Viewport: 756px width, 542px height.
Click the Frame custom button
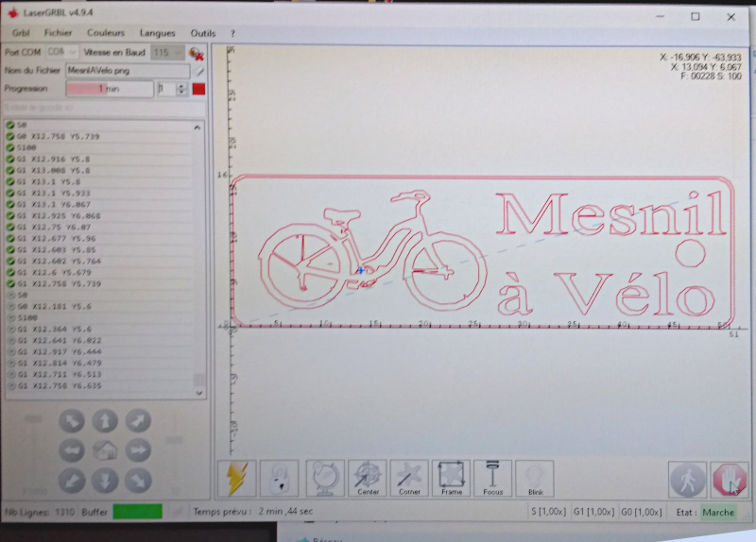pyautogui.click(x=452, y=478)
